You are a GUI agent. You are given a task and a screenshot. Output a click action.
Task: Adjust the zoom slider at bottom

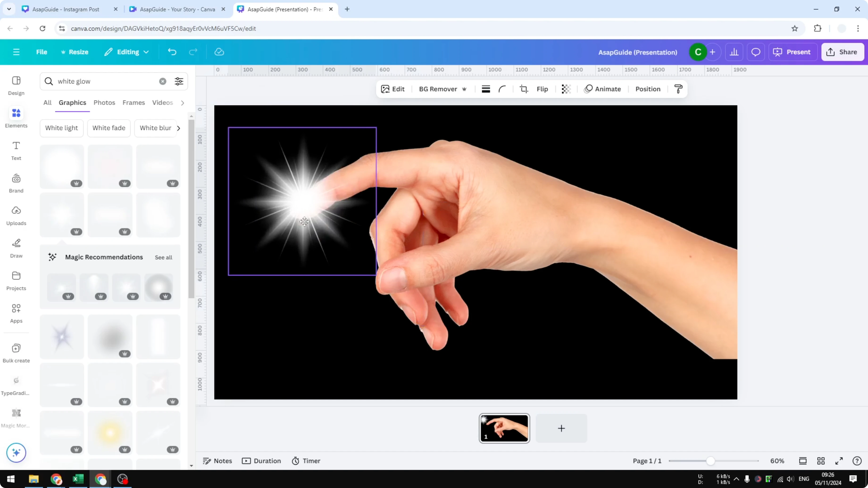pos(711,461)
